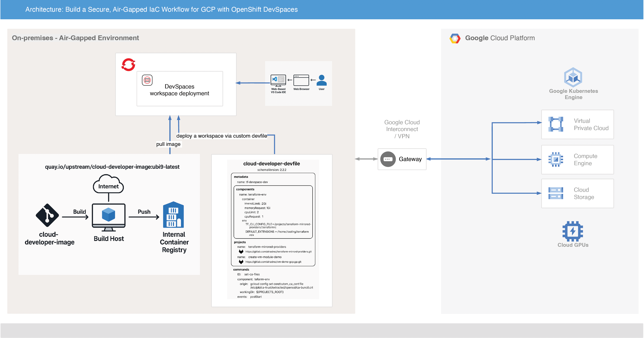644x338 pixels.
Task: Click 'memoryRequest: 1Gi' line
Action: click(257, 208)
